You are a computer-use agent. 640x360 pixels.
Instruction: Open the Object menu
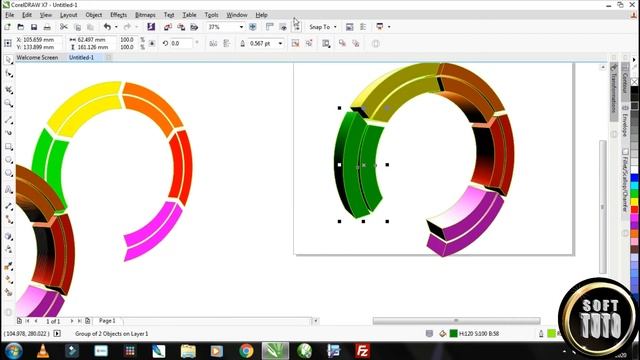pyautogui.click(x=93, y=15)
